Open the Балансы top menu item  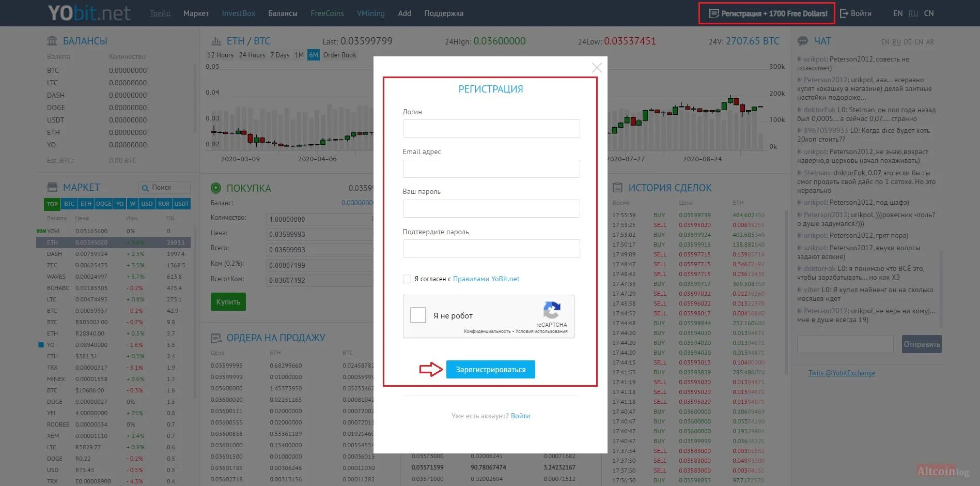click(x=283, y=13)
